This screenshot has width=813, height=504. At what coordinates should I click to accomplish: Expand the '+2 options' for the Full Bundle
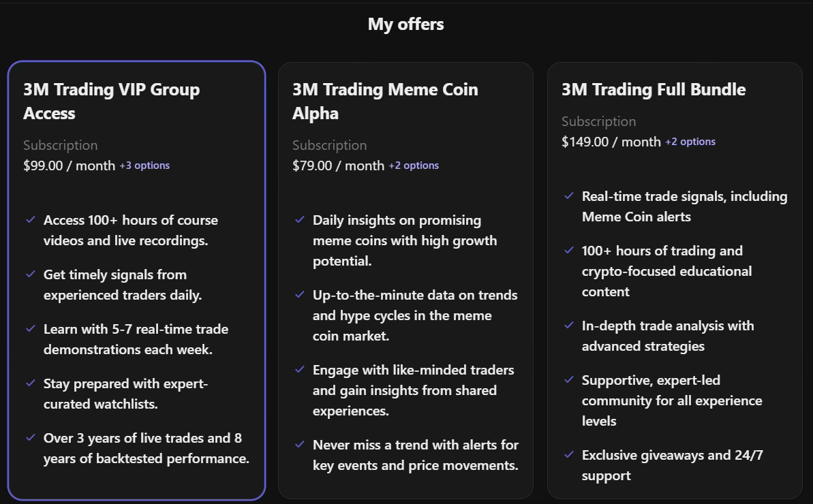(x=690, y=141)
